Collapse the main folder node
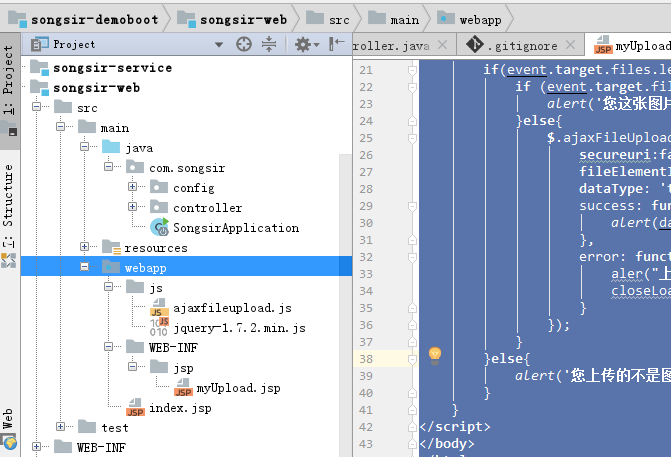 (60, 126)
